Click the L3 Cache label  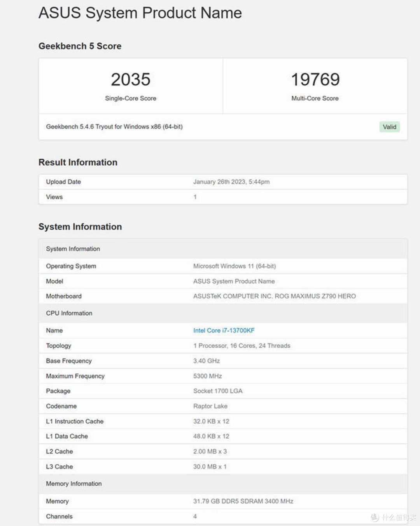[x=59, y=467]
